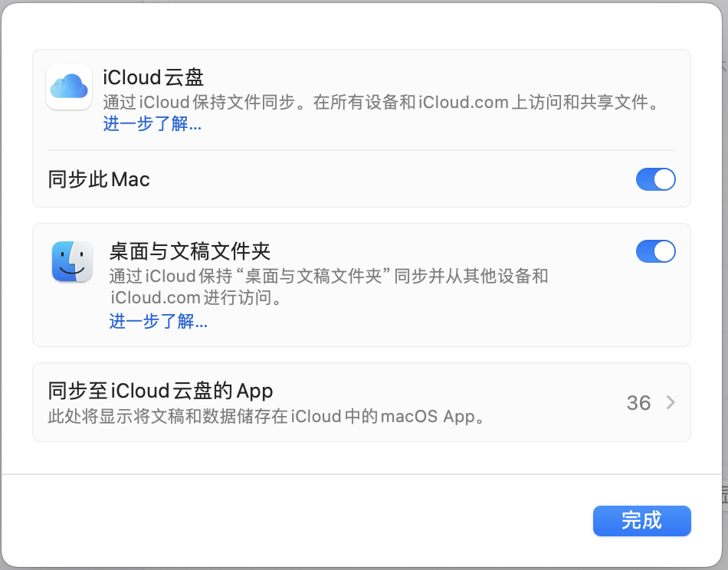728x570 pixels.
Task: Click the iCloud云盘 heading text
Action: click(x=153, y=77)
